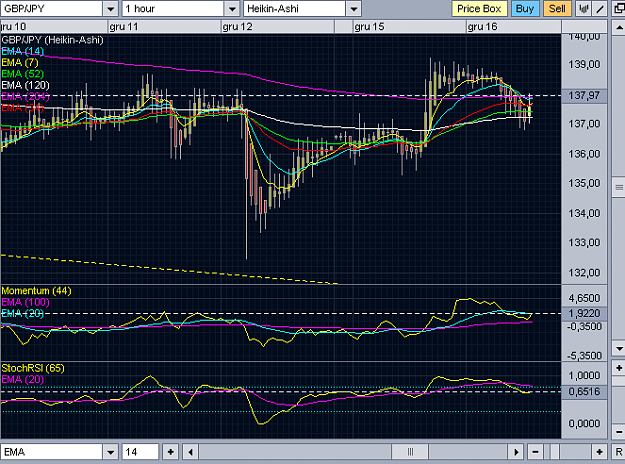Click the horizontal scrollbar thumb
The height and width of the screenshot is (464, 625).
tap(410, 452)
